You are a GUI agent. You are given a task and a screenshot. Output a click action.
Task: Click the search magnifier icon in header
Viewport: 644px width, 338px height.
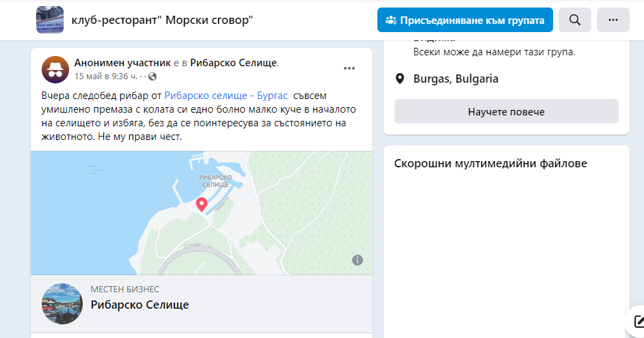[x=575, y=20]
